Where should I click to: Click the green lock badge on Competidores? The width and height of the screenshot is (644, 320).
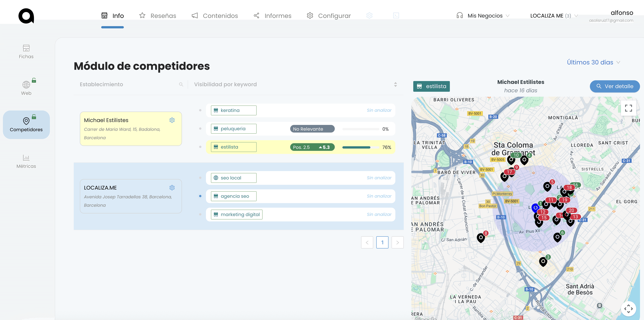pyautogui.click(x=34, y=117)
